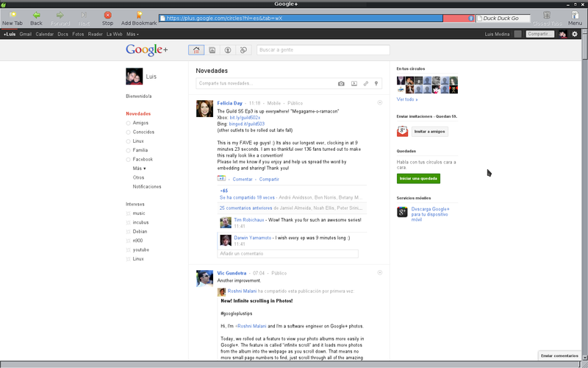The image size is (588, 368).
Task: Click the +1 button on Felicia's post
Action: (x=221, y=179)
